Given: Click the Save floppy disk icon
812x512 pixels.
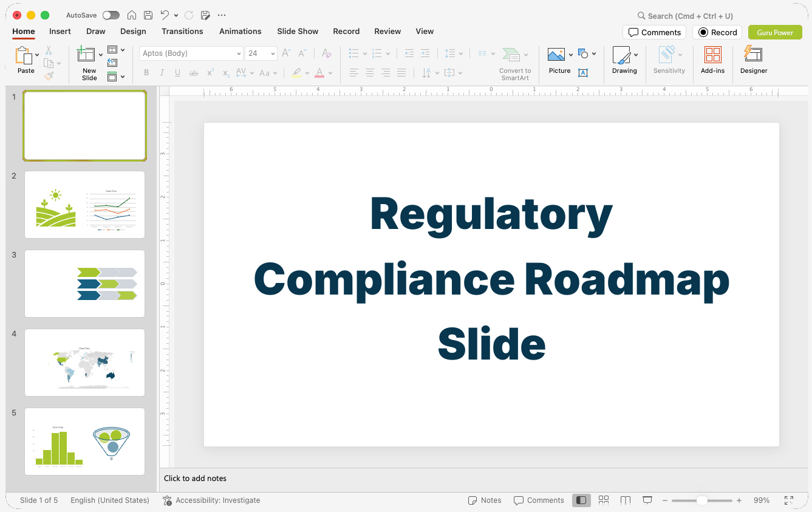Looking at the screenshot, I should (148, 15).
